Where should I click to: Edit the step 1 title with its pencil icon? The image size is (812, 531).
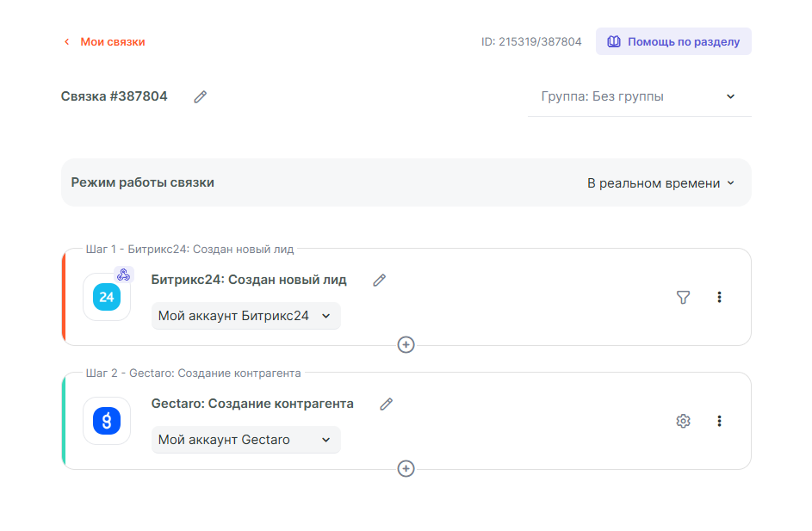[x=379, y=280]
